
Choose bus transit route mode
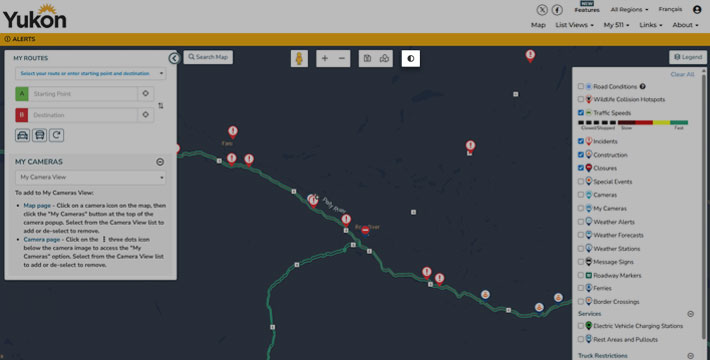coord(39,135)
